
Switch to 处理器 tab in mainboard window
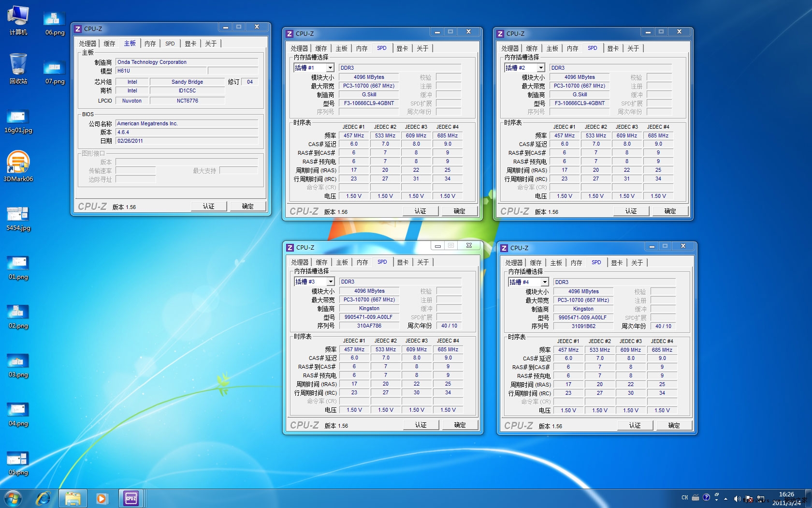(87, 44)
